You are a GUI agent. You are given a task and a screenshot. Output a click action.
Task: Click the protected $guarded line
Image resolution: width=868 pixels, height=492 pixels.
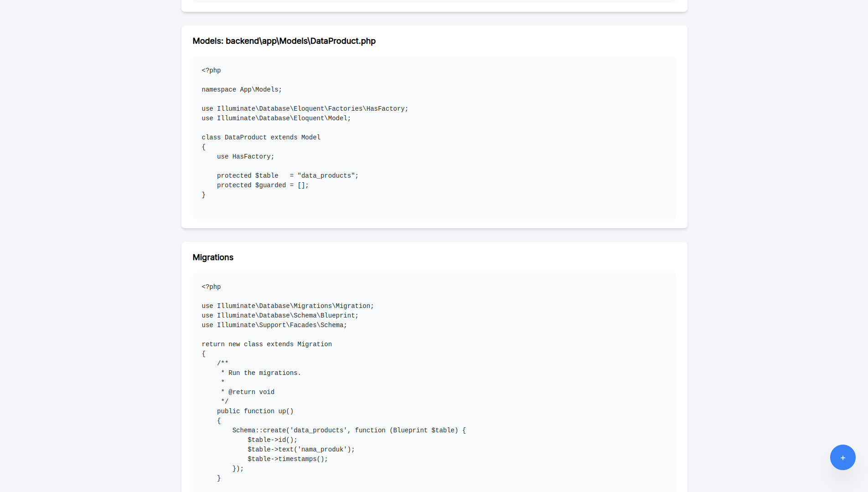(x=263, y=185)
